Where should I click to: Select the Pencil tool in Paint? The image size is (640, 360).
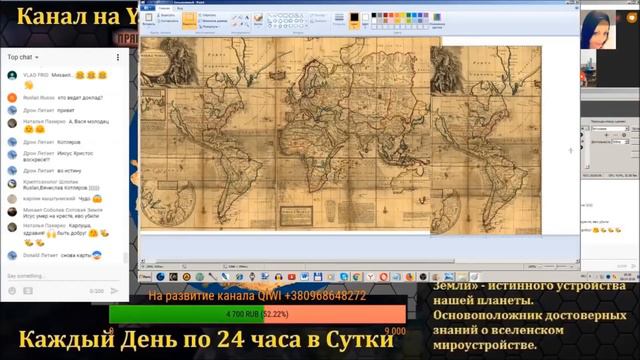coord(234,18)
